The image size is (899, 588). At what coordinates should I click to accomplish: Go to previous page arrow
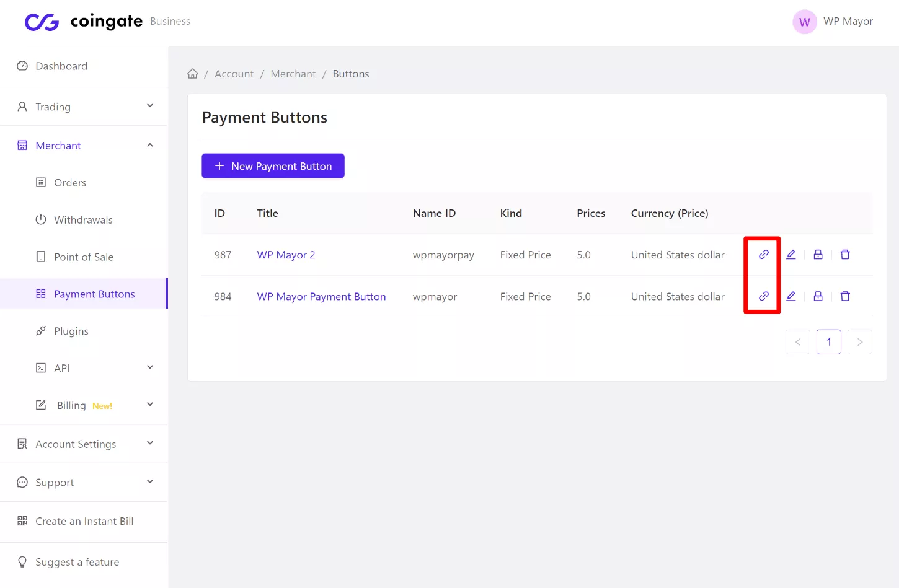pos(798,342)
